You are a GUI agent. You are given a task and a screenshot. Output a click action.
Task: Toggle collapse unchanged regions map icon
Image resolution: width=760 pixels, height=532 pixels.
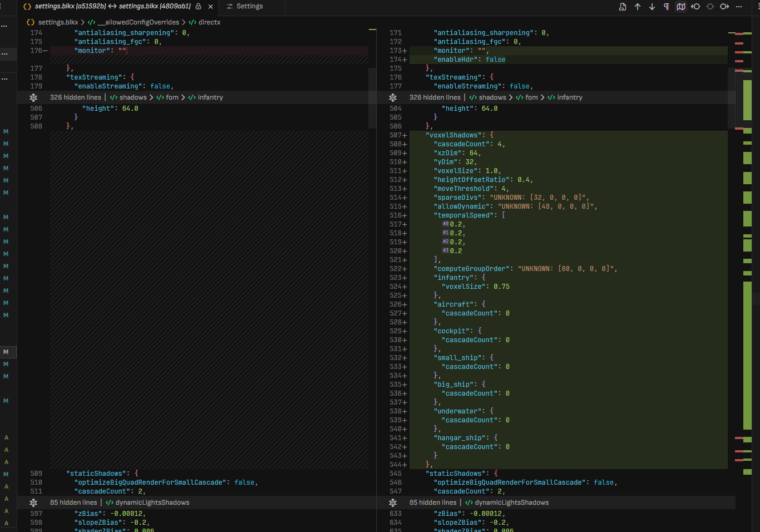click(x=681, y=7)
